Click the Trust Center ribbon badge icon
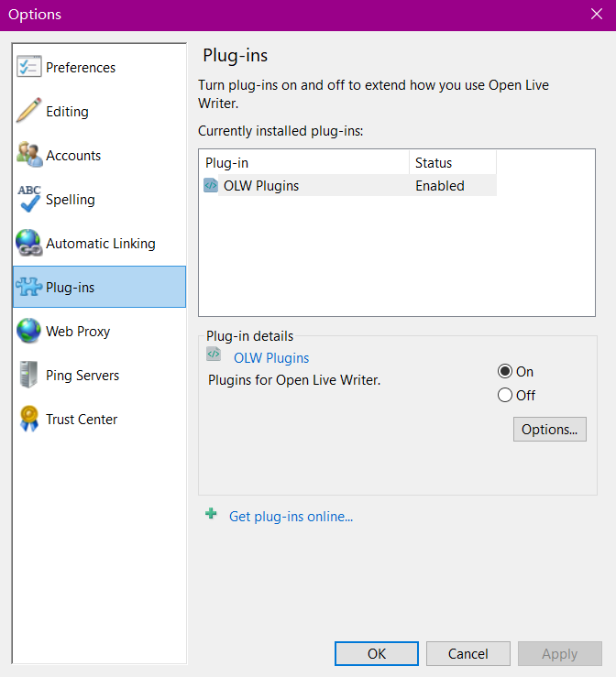The image size is (616, 677). (29, 419)
